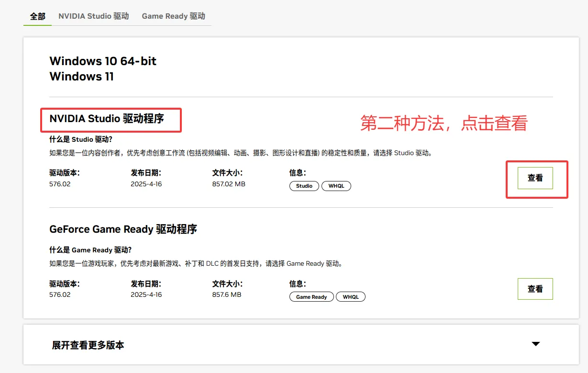Click Game Ready driver release date 2025-4-16

tap(146, 294)
